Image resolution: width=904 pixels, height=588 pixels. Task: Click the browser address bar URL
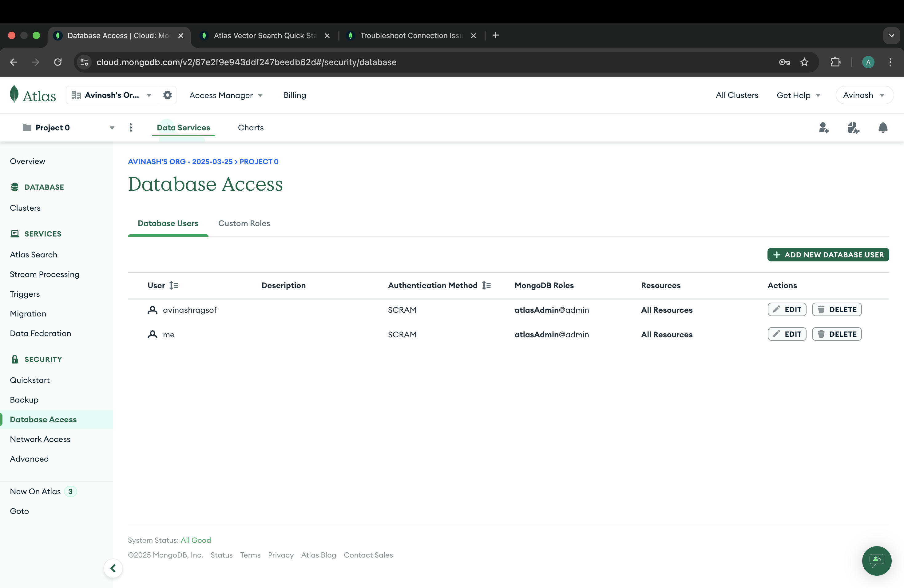tap(246, 62)
